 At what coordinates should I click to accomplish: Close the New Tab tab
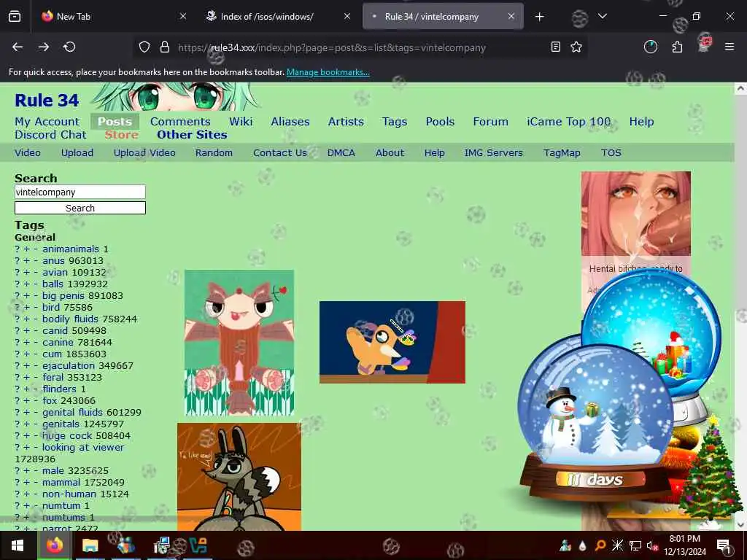pos(183,16)
